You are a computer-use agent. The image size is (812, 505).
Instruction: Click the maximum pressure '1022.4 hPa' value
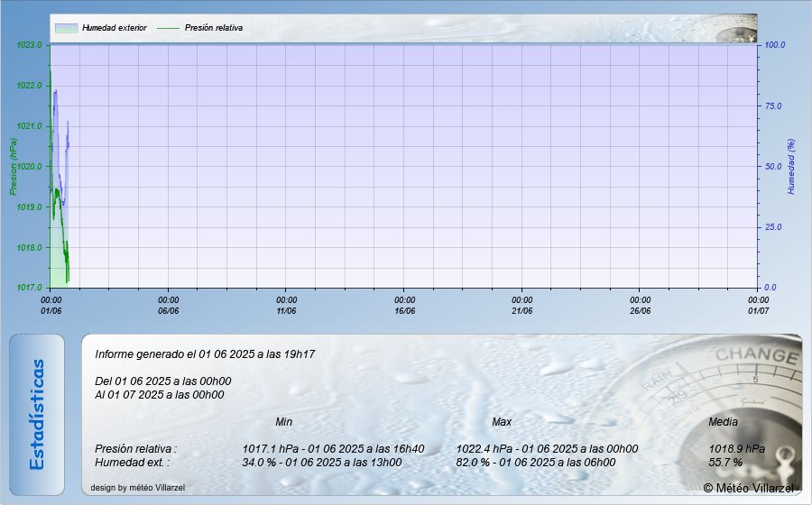pyautogui.click(x=484, y=448)
